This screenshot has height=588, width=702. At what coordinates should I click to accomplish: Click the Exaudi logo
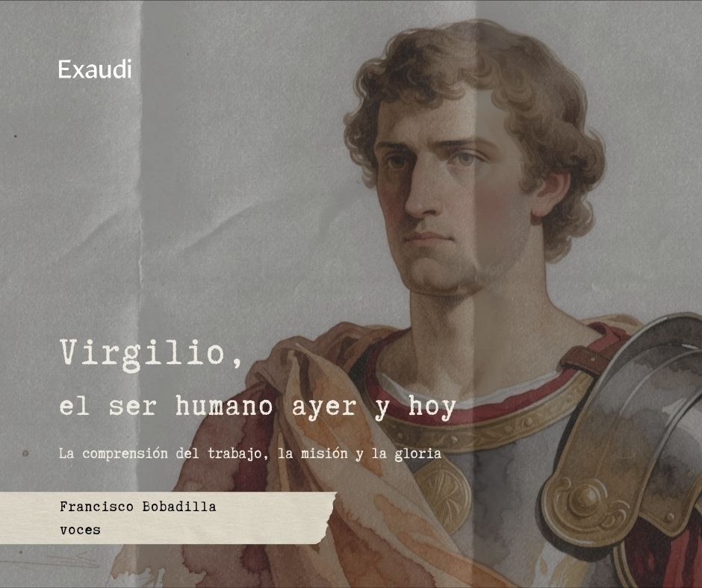pyautogui.click(x=95, y=69)
